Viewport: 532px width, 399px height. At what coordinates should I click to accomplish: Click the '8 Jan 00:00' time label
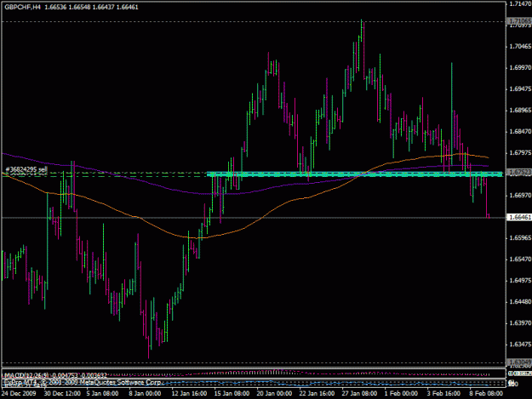145,393
